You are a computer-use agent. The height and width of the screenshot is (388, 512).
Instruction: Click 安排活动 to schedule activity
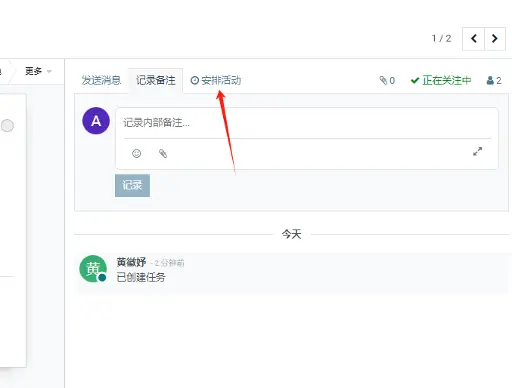point(216,80)
